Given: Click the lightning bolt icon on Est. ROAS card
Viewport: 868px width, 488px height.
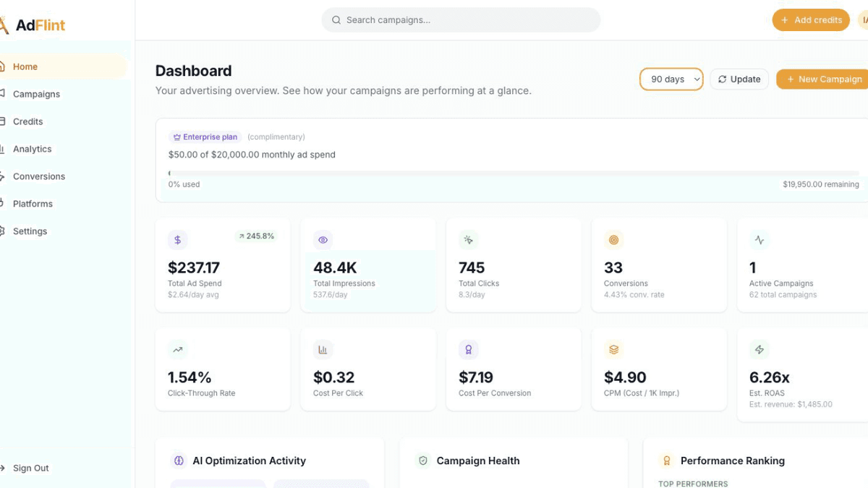Looking at the screenshot, I should pos(759,350).
